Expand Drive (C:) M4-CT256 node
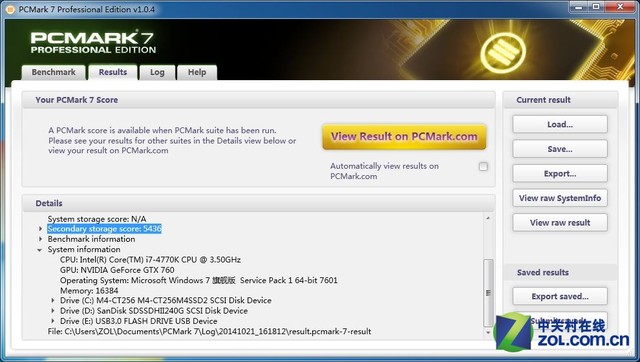Viewport: 640px width, 362px height. click(x=53, y=300)
